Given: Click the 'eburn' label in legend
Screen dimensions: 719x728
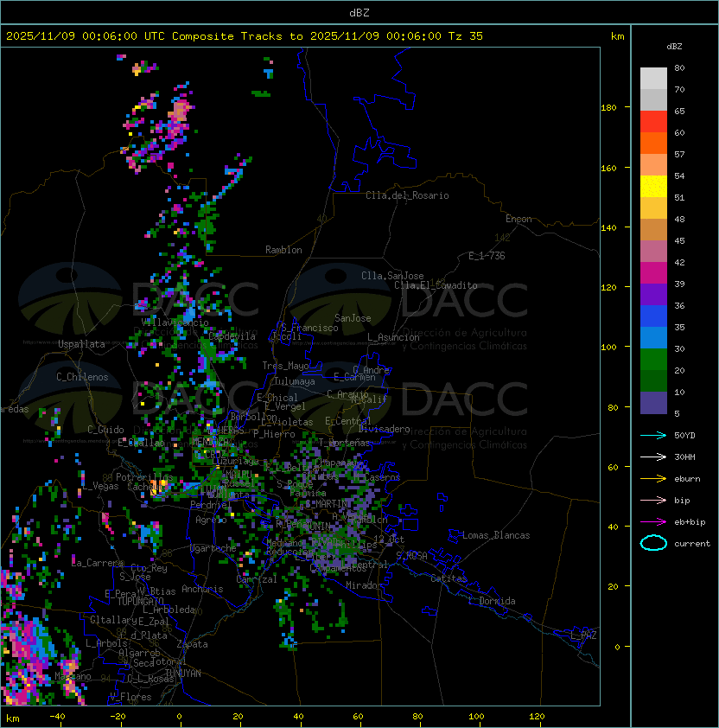Looking at the screenshot, I should 687,479.
